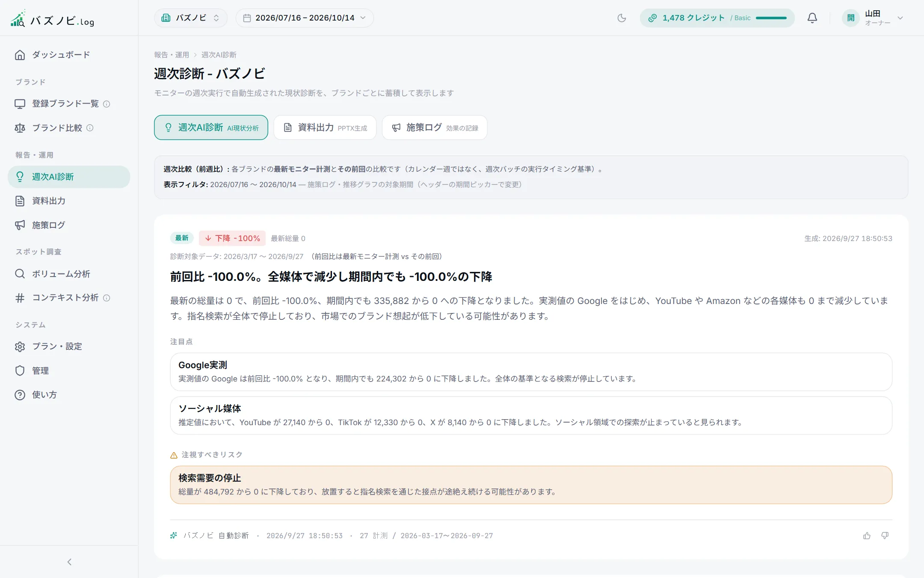924x578 pixels.
Task: Click the 最新総量 0 label
Action: pos(288,238)
